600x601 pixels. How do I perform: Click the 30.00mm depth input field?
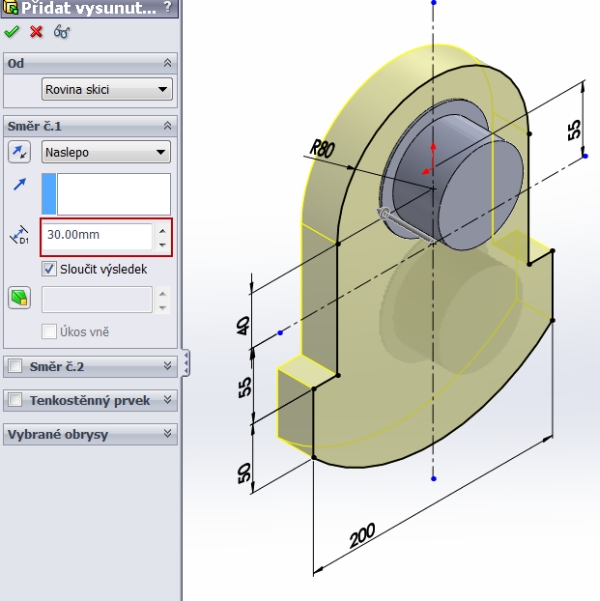coord(97,235)
